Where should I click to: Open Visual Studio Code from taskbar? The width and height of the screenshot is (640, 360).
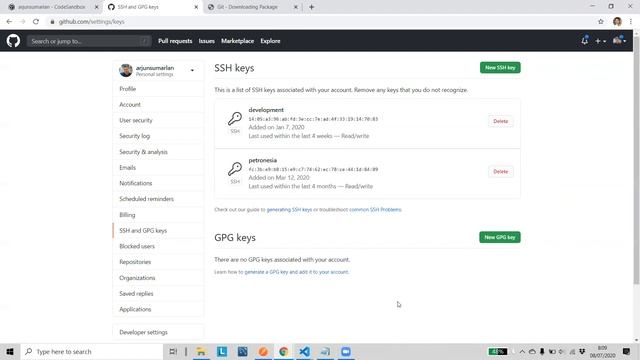[304, 351]
